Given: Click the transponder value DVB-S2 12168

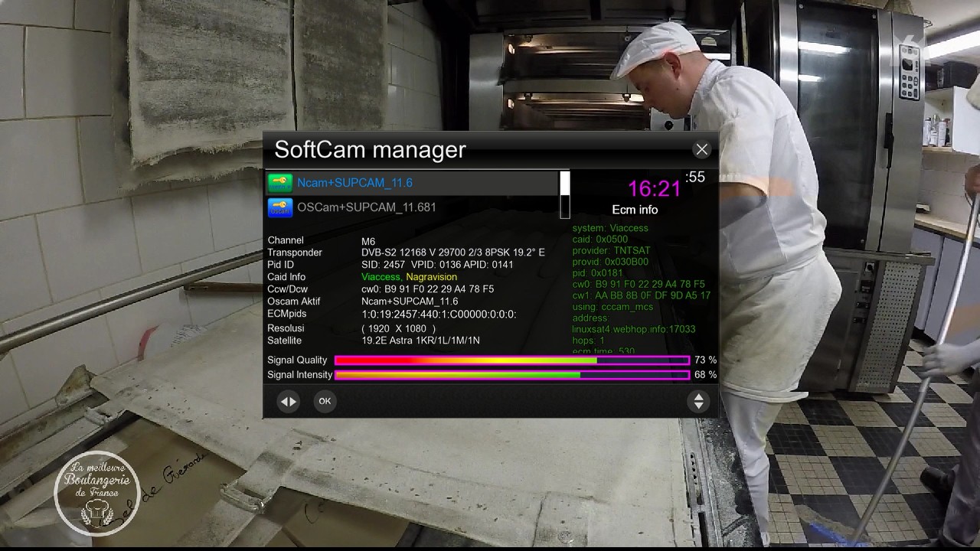Looking at the screenshot, I should coord(453,253).
